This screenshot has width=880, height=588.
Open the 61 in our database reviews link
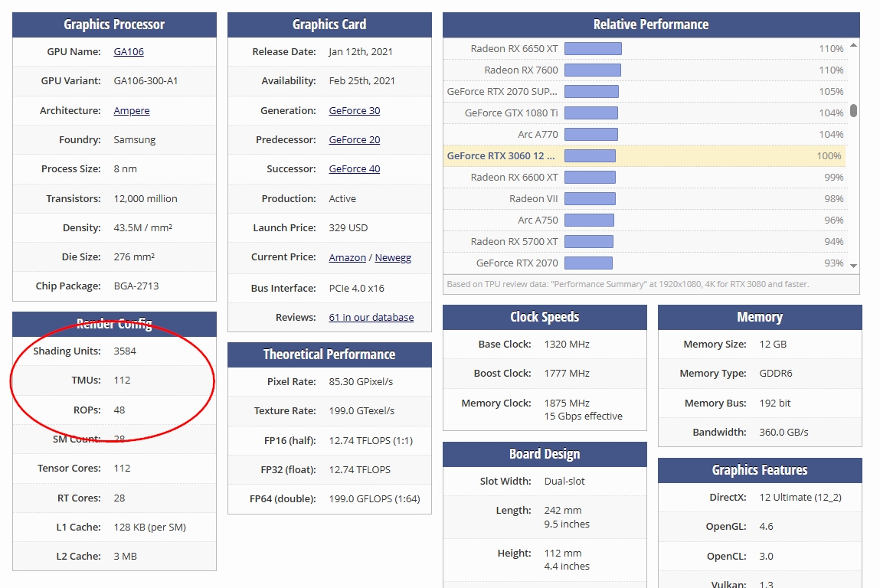tap(371, 318)
